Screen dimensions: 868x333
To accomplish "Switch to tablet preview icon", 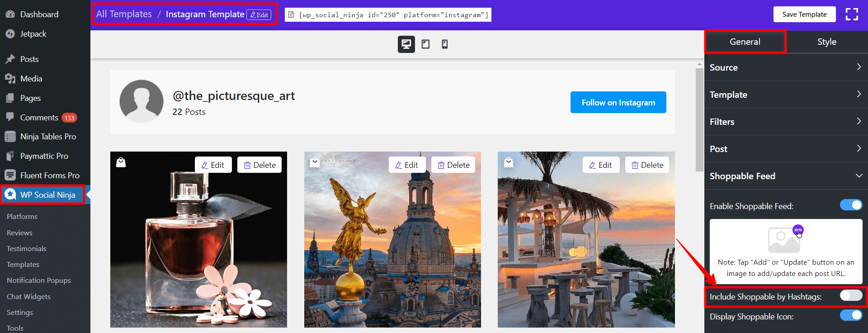I will click(425, 44).
